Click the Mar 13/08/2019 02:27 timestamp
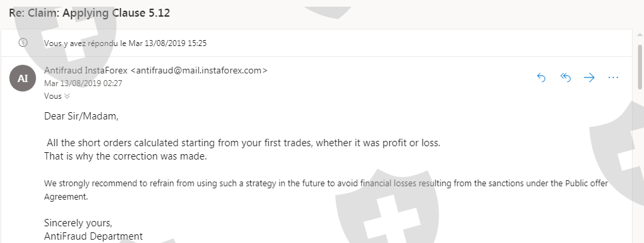 point(83,83)
